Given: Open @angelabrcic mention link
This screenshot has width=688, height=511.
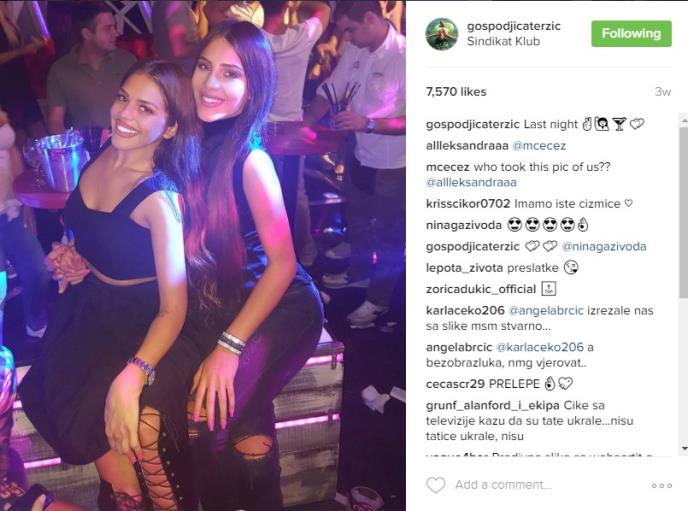Looking at the screenshot, I should [546, 311].
